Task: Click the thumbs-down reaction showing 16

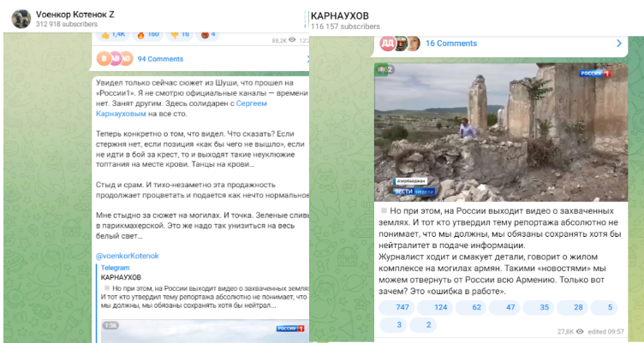Action: (x=180, y=35)
